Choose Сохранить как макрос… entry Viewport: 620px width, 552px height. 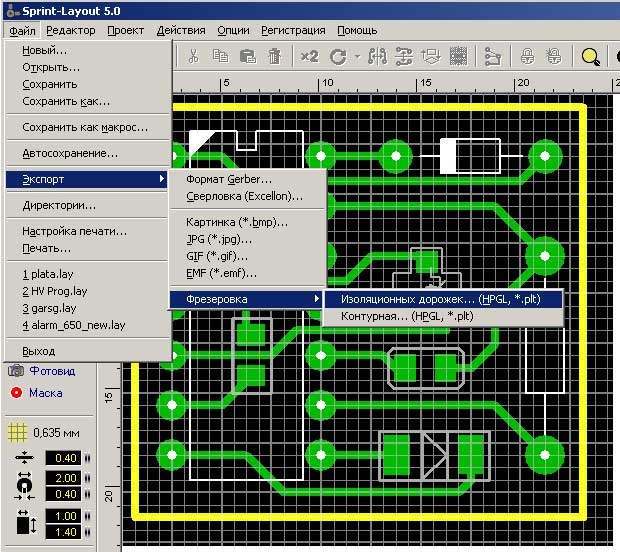tap(88, 127)
